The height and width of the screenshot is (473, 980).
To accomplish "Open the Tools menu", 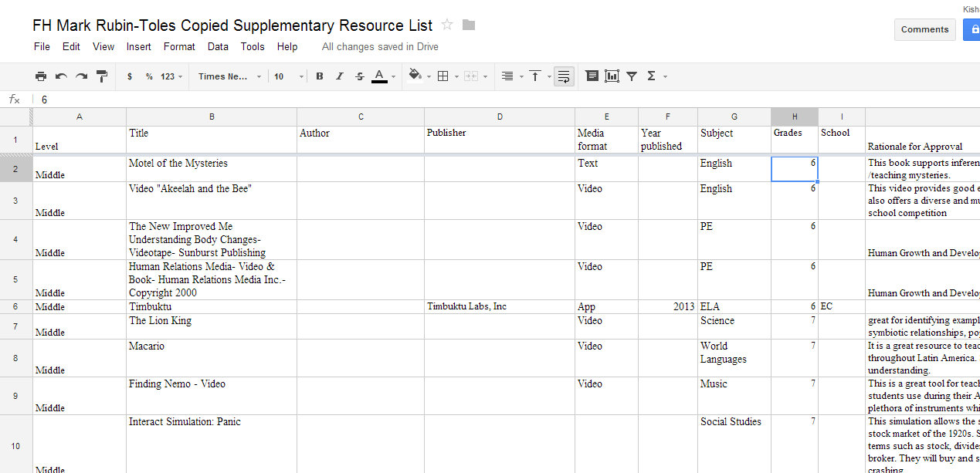I will pos(253,46).
